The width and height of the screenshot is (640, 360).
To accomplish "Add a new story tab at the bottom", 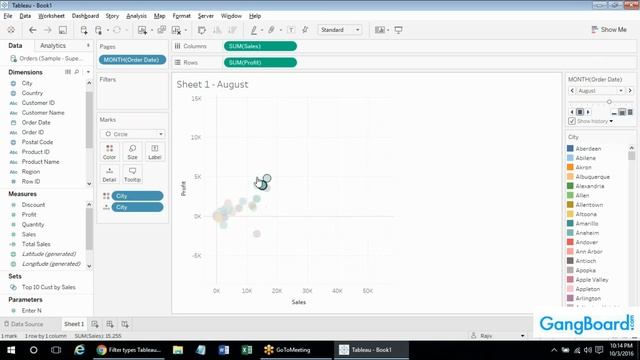I will coord(125,324).
